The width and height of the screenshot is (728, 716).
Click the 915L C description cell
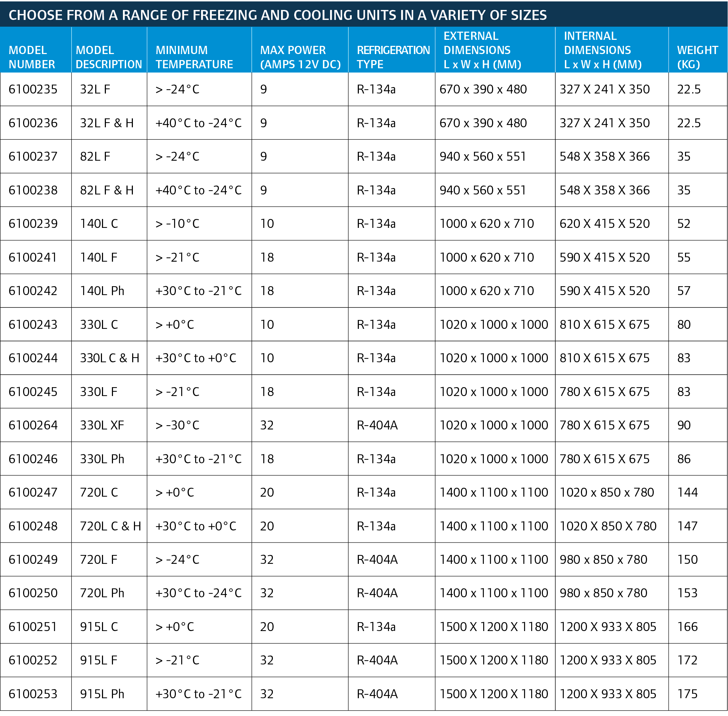click(99, 627)
